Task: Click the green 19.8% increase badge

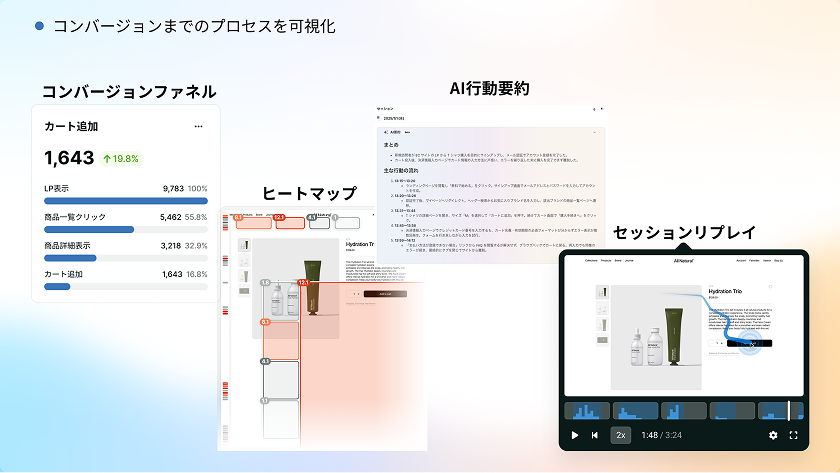Action: (x=120, y=158)
